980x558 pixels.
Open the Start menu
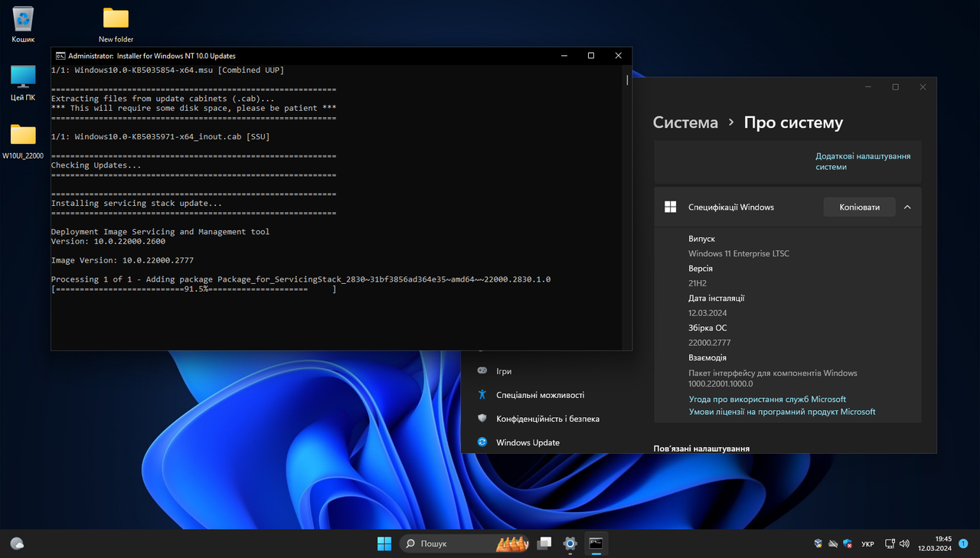384,543
